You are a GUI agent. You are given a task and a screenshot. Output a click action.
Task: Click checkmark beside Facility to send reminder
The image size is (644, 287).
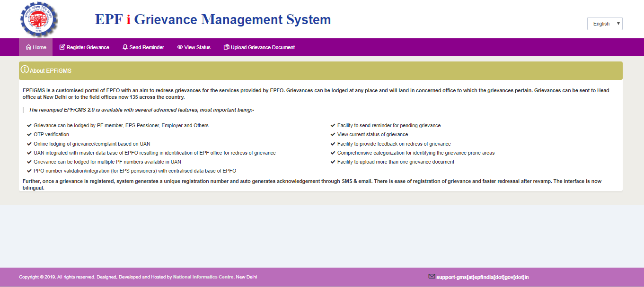(333, 126)
